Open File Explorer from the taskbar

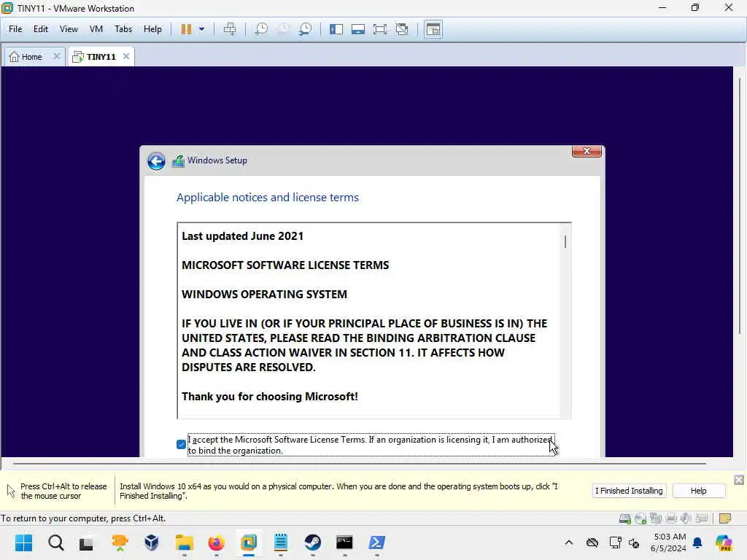184,542
